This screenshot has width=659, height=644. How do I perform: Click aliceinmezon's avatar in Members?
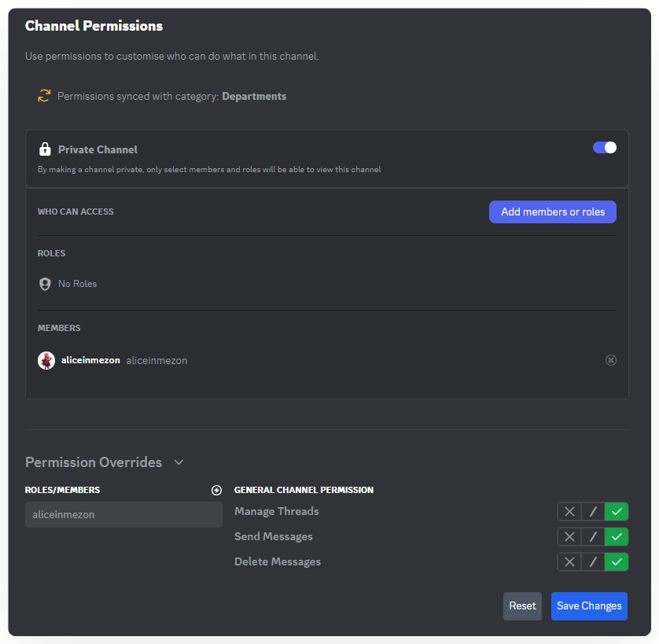click(x=46, y=360)
